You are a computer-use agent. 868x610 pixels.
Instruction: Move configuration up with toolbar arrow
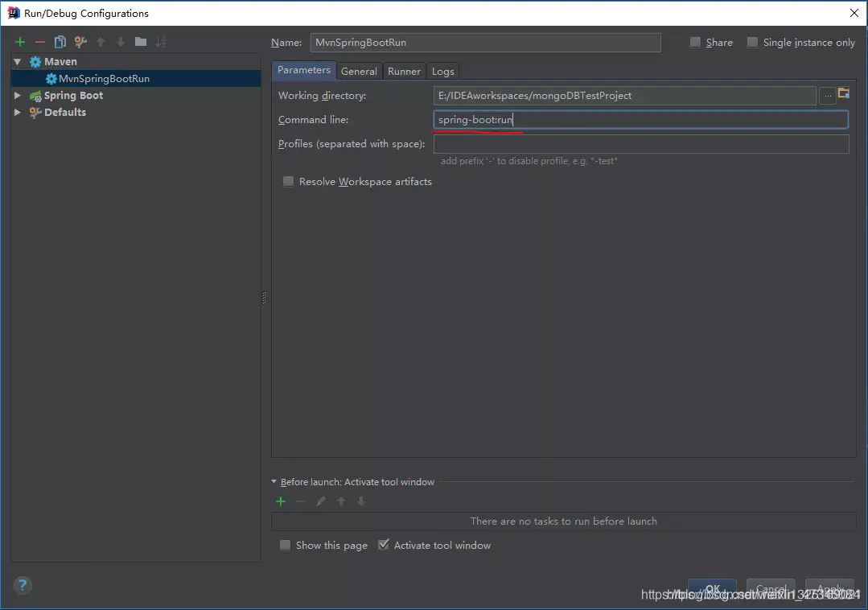coord(101,42)
